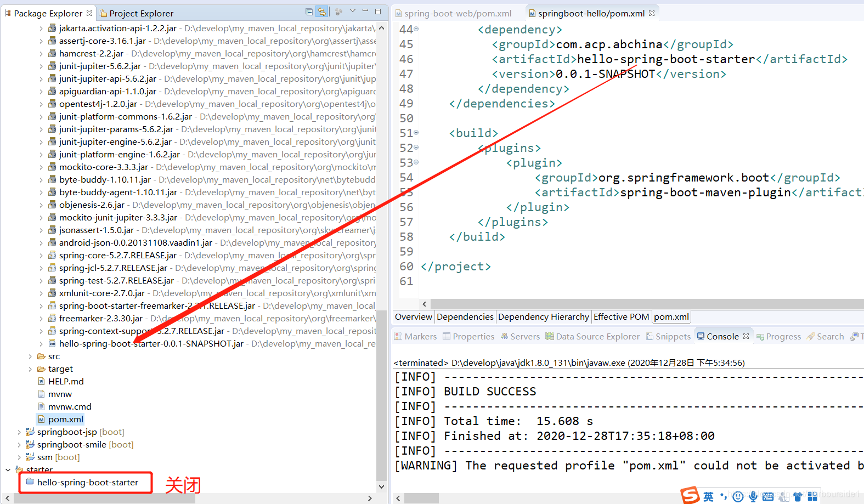Image resolution: width=864 pixels, height=504 pixels.
Task: Toggle the Sogou punctuation mode icon
Action: (x=724, y=496)
